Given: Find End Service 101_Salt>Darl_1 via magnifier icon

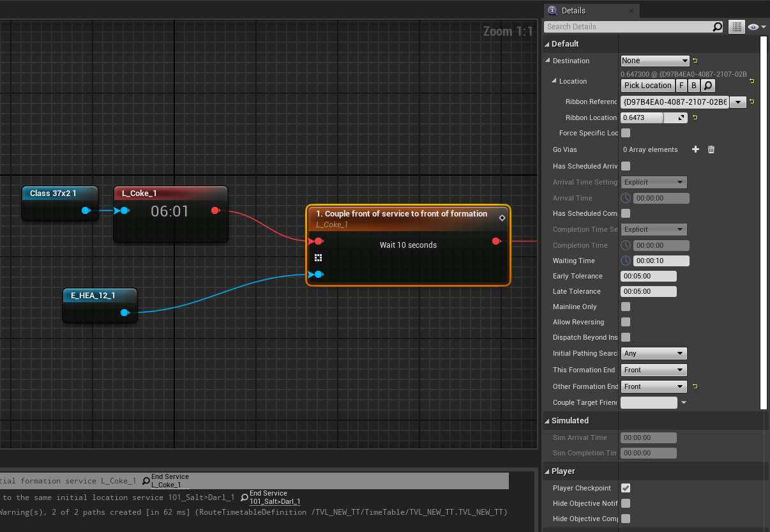Looking at the screenshot, I should click(245, 498).
